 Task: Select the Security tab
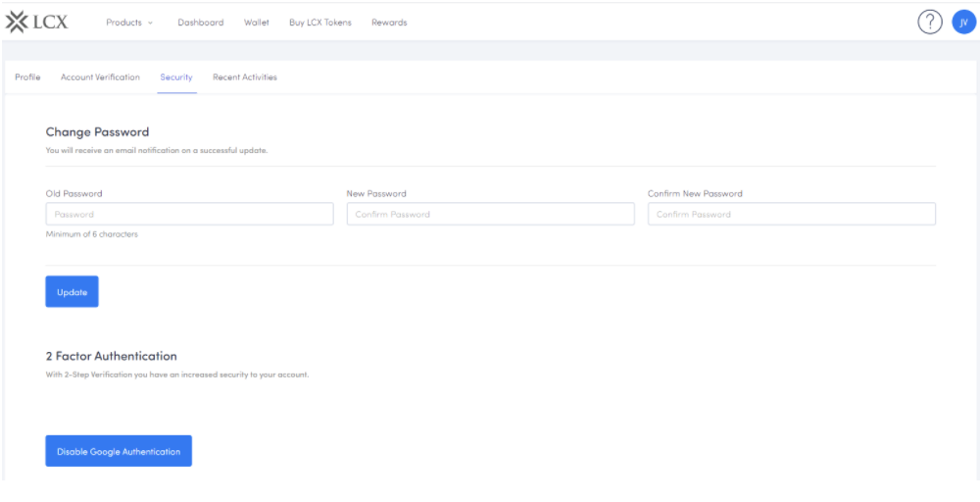[x=176, y=77]
